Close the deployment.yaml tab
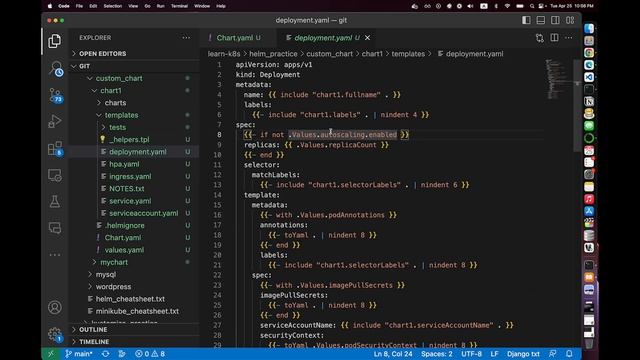 click(x=367, y=38)
